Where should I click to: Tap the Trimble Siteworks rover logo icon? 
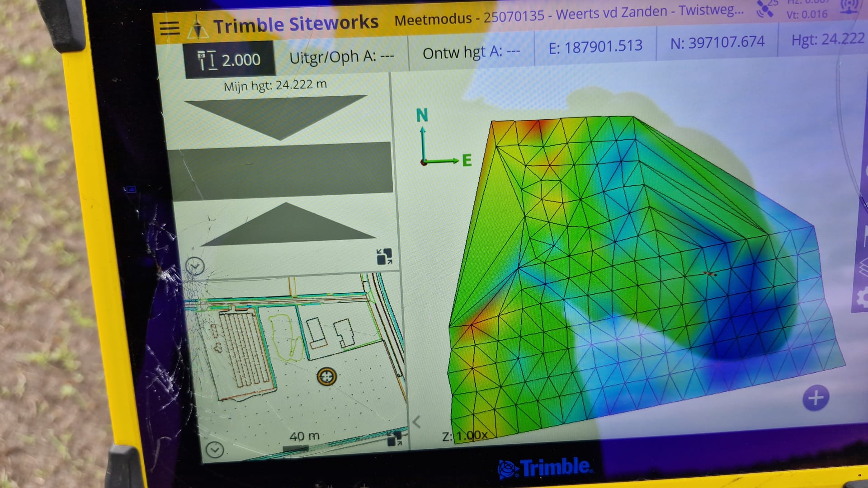tap(198, 28)
